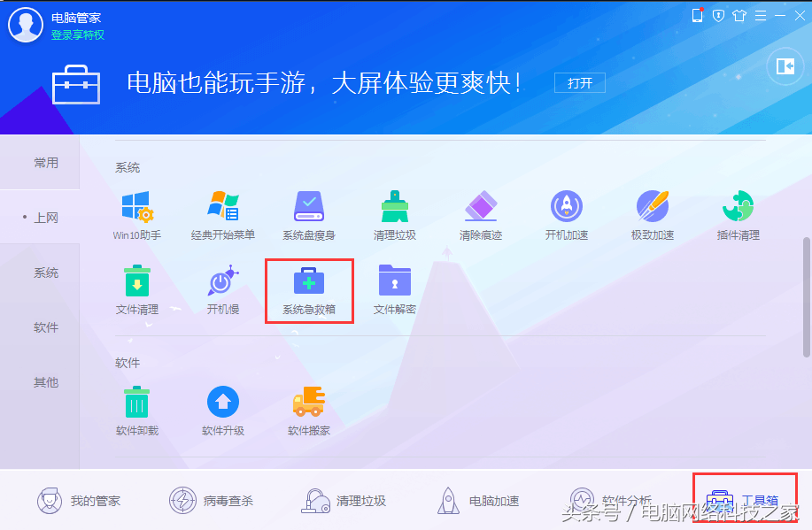Select the 上网 sidebar tab

click(40, 218)
